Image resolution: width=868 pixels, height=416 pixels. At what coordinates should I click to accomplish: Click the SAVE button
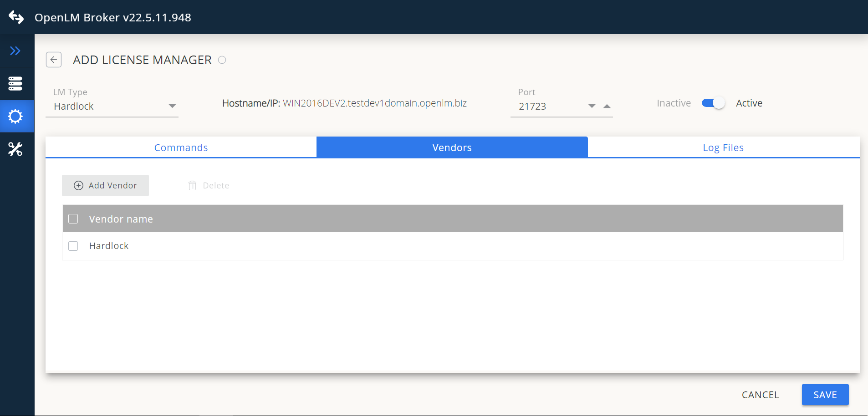(824, 395)
